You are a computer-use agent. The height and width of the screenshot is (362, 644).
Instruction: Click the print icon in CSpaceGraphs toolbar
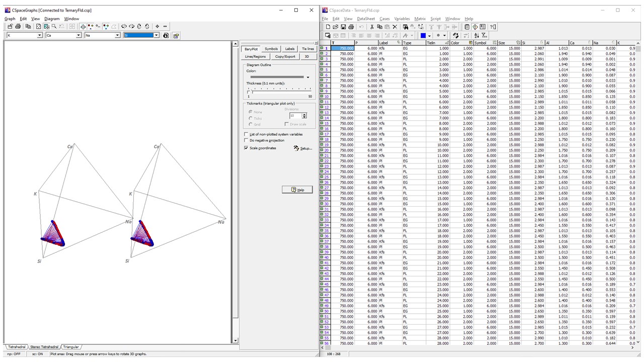coord(18,27)
